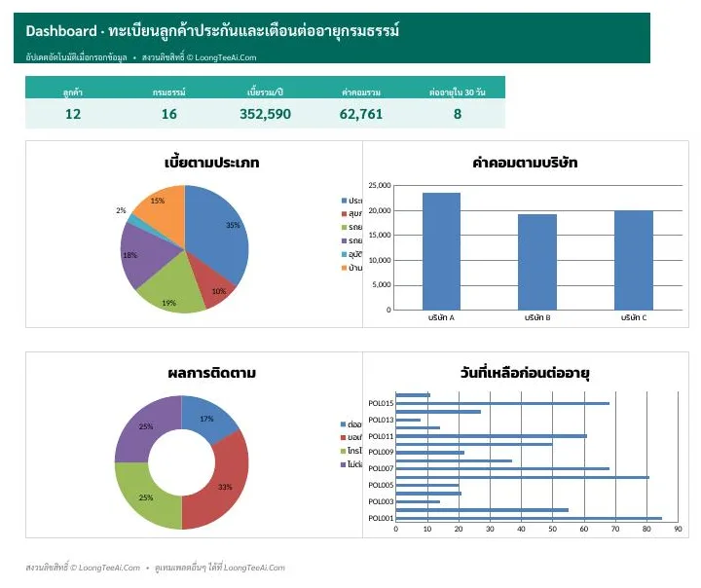Click the ต่ออายุใน 30 วัน header label
Image resolution: width=701 pixels, height=588 pixels.
pyautogui.click(x=458, y=92)
